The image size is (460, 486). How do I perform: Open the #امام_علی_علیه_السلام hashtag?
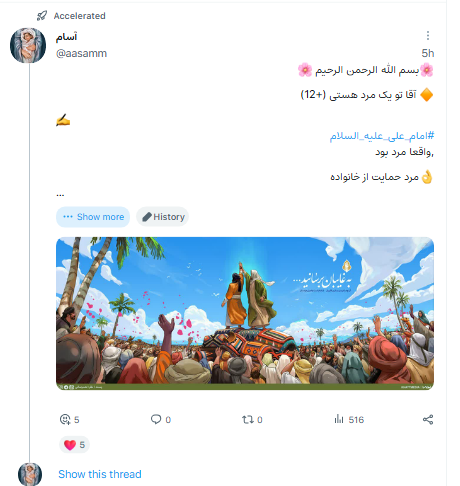[382, 136]
